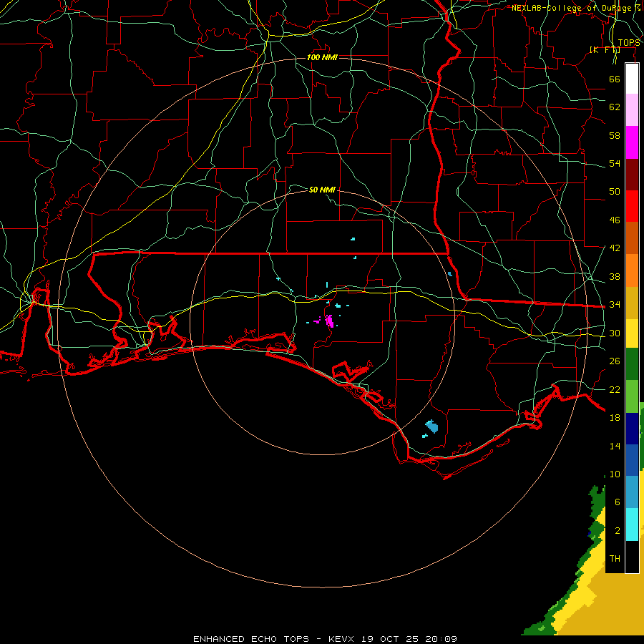Click legend value 34
This screenshot has height=644, width=644.
tap(615, 304)
